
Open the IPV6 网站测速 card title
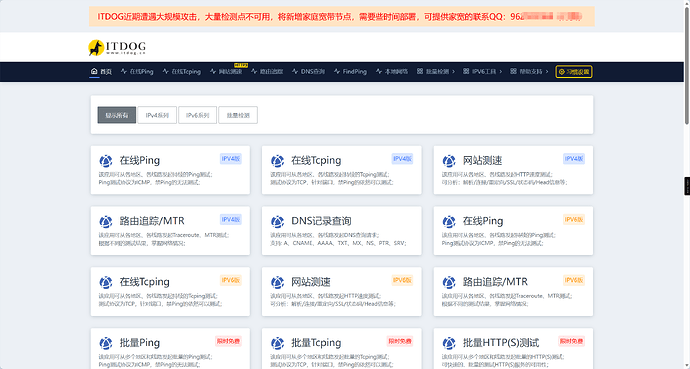(311, 282)
